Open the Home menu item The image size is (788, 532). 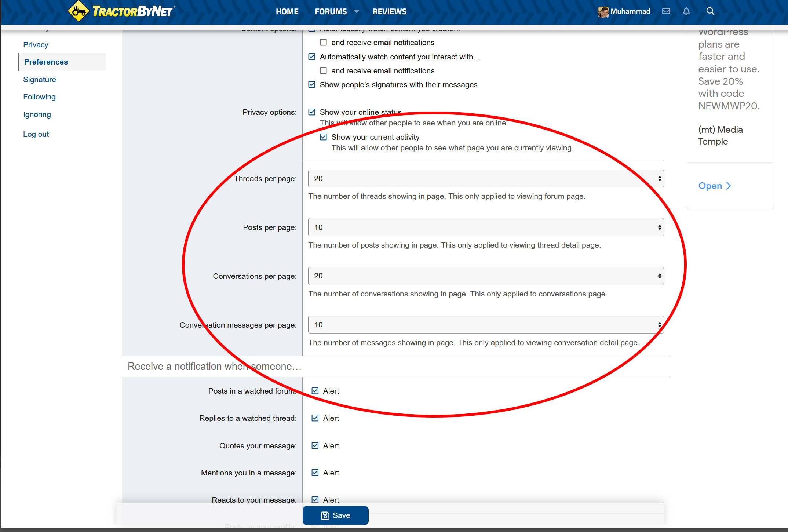click(x=287, y=11)
